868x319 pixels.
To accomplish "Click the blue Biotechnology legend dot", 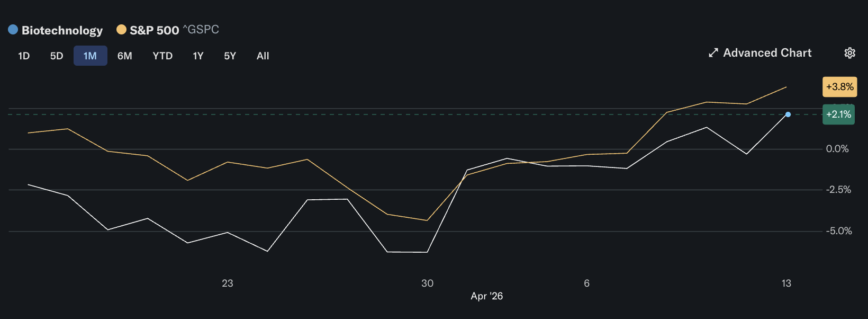I will point(13,30).
